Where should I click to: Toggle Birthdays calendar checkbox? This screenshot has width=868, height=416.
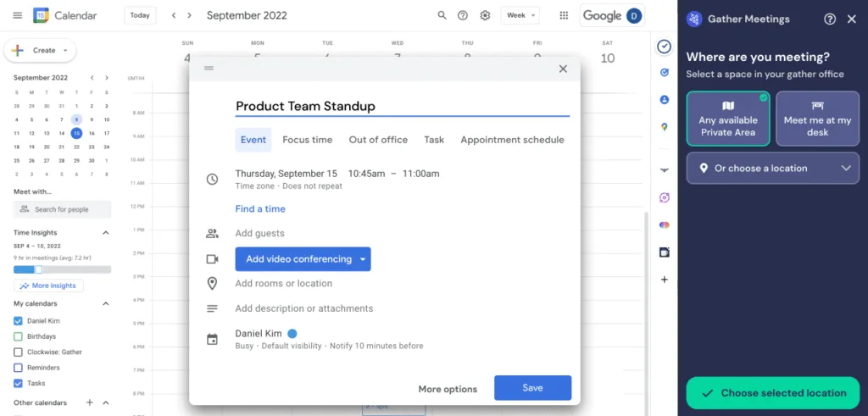pos(18,336)
